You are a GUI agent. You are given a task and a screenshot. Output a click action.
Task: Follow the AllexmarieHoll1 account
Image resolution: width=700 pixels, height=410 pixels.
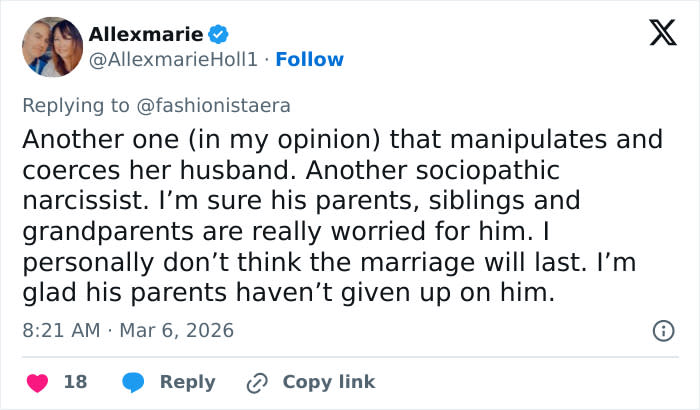coord(309,59)
